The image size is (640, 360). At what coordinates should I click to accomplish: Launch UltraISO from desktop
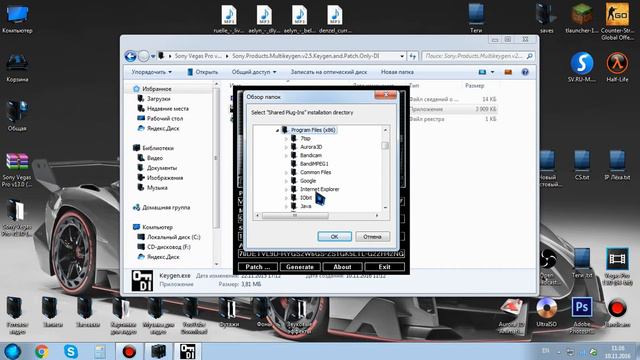[x=547, y=312]
